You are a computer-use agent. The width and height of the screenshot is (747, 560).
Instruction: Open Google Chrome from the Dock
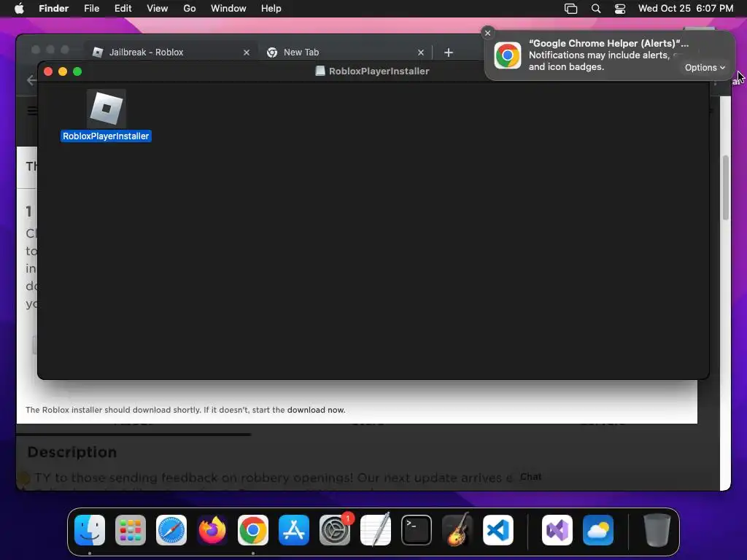point(253,530)
